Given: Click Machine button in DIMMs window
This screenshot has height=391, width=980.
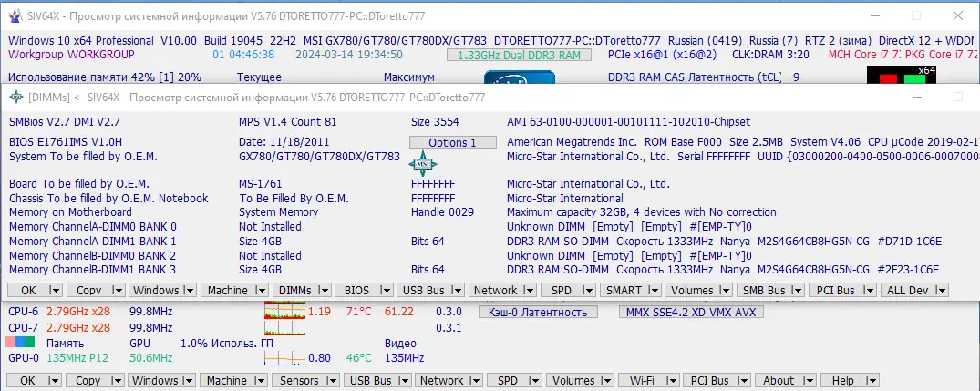Looking at the screenshot, I should click(228, 291).
